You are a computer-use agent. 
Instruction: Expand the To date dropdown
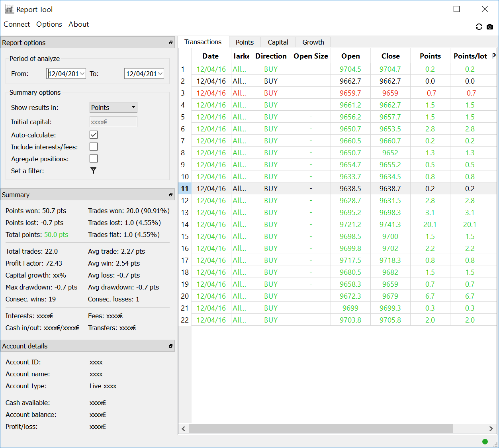pos(160,74)
